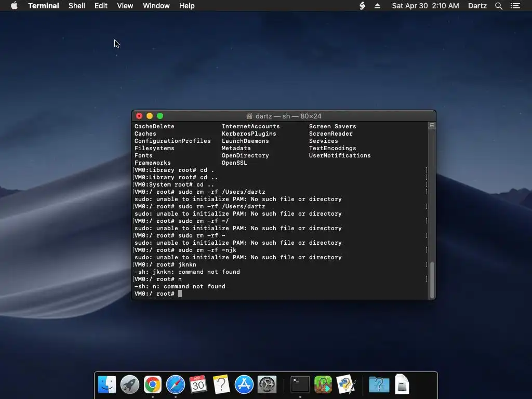Click the disk image document in dock

coord(402,384)
